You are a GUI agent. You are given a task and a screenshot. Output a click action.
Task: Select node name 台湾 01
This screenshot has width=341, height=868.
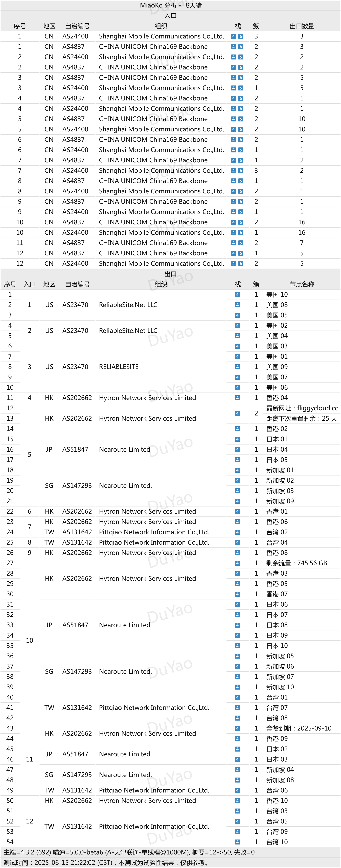pos(277,697)
